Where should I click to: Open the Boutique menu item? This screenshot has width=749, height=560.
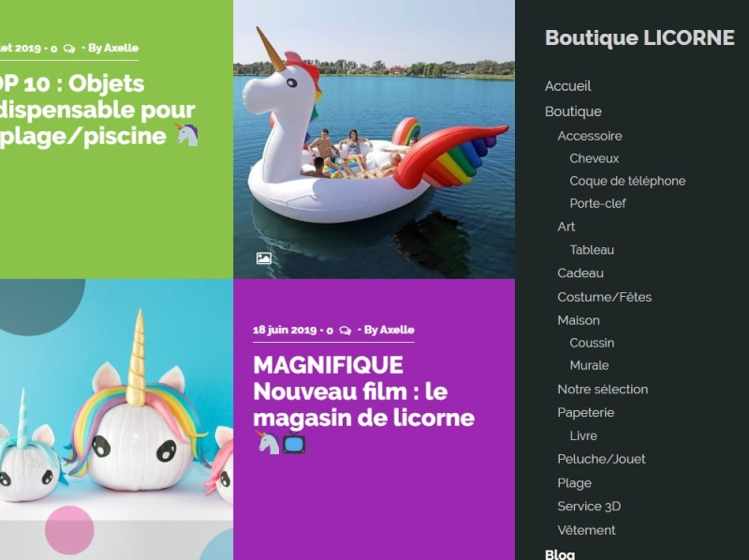coord(573,111)
